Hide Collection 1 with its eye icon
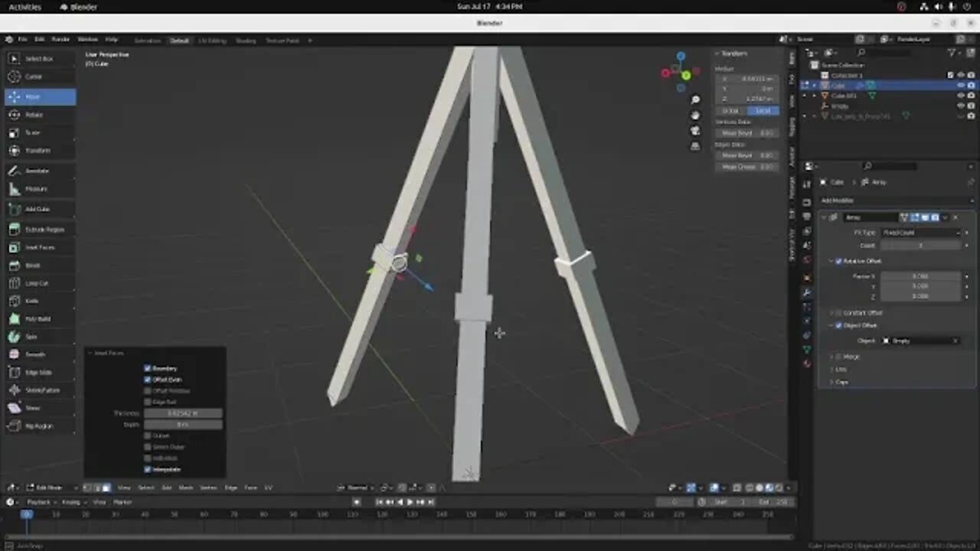The width and height of the screenshot is (980, 551). (x=961, y=75)
